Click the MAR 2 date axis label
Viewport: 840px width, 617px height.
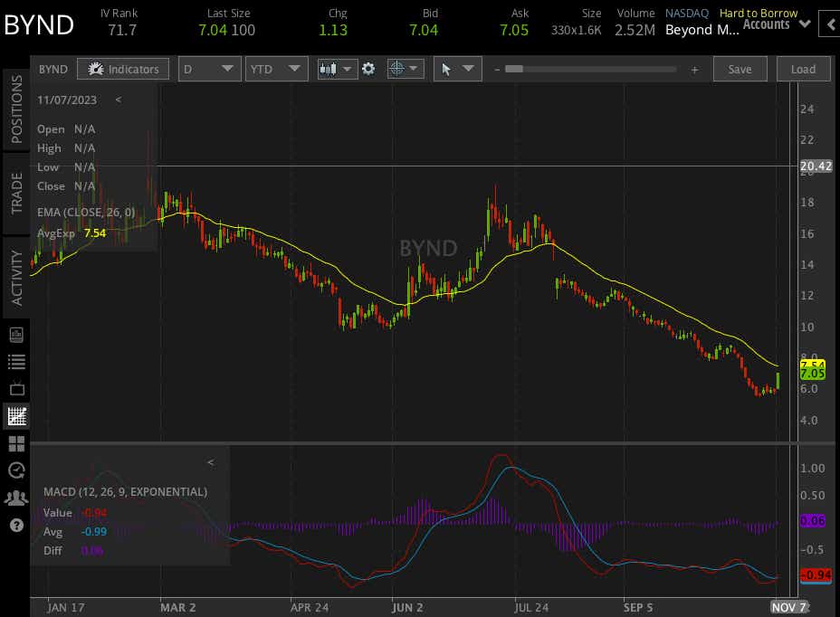click(177, 607)
